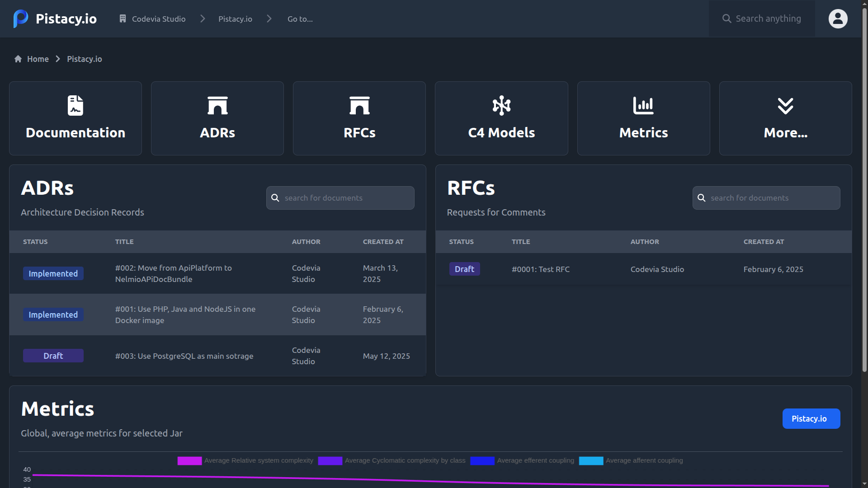The height and width of the screenshot is (488, 868).
Task: Open the ADRs archway icon card
Action: click(217, 106)
